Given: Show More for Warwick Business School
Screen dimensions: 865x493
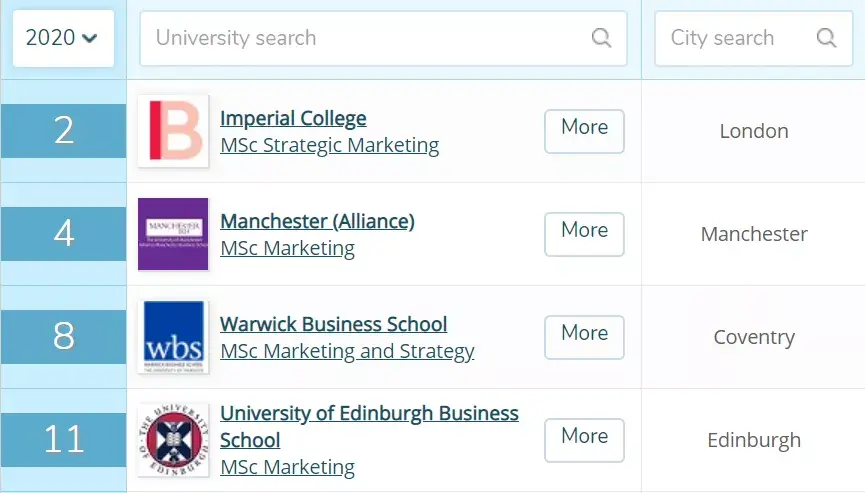Looking at the screenshot, I should point(584,337).
